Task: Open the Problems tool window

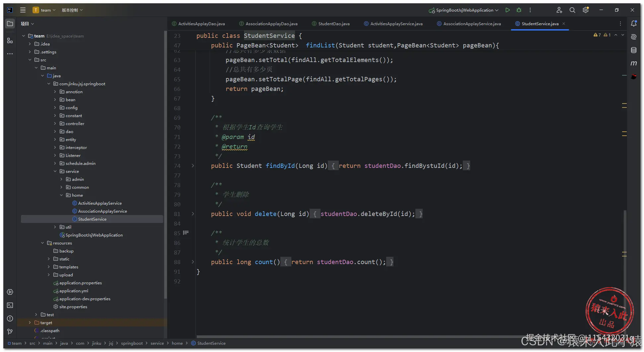Action: click(x=10, y=318)
